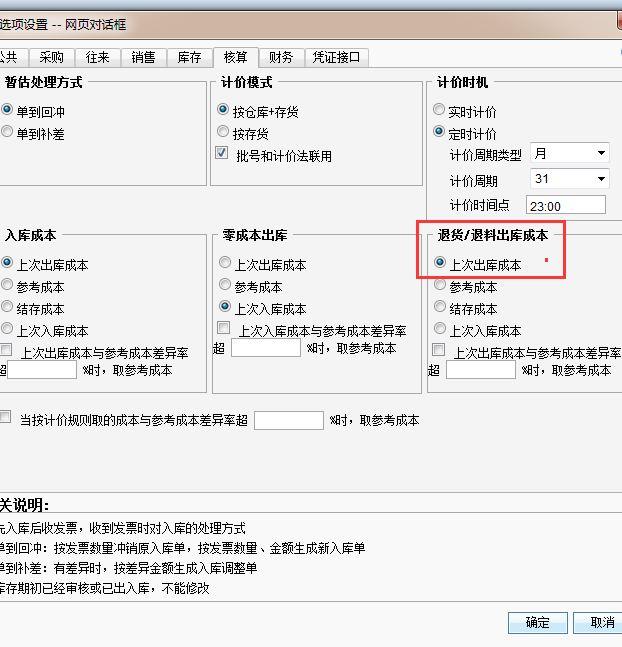Select 上次出库成本 under 退货/退料出库成本
The height and width of the screenshot is (647, 622).
(440, 262)
